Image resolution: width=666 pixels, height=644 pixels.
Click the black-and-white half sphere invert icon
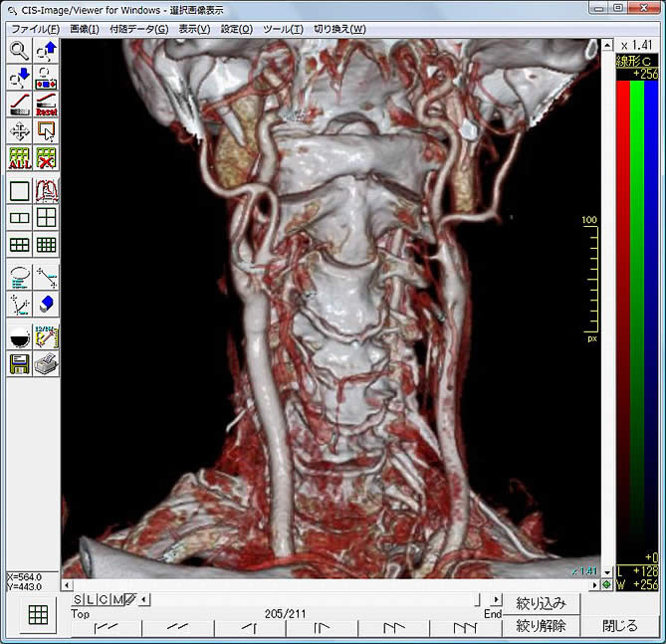click(x=20, y=337)
